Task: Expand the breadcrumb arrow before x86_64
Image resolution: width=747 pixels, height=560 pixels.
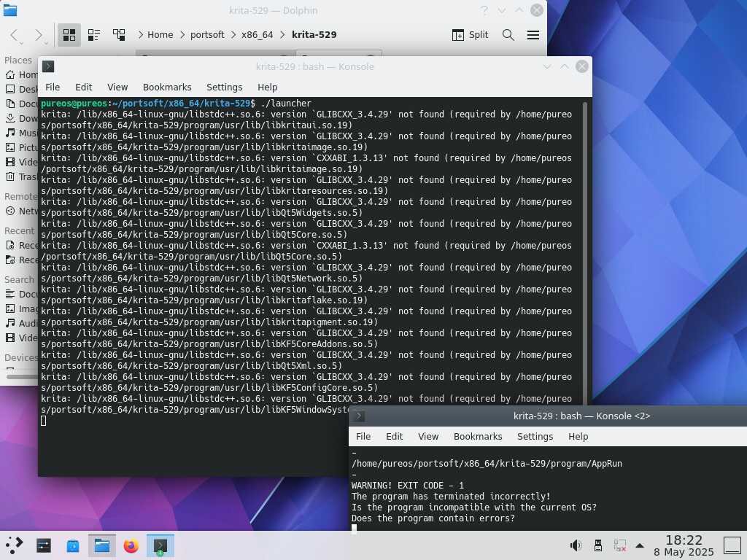Action: point(233,35)
